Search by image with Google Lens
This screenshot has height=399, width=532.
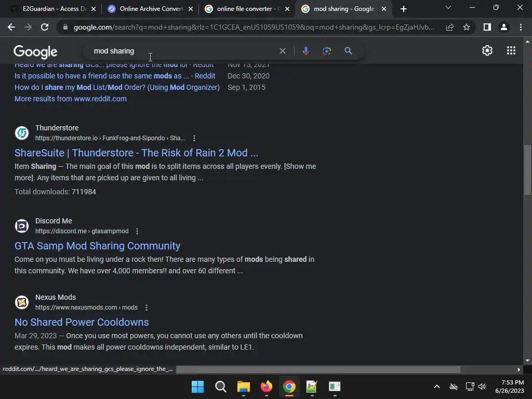[327, 51]
